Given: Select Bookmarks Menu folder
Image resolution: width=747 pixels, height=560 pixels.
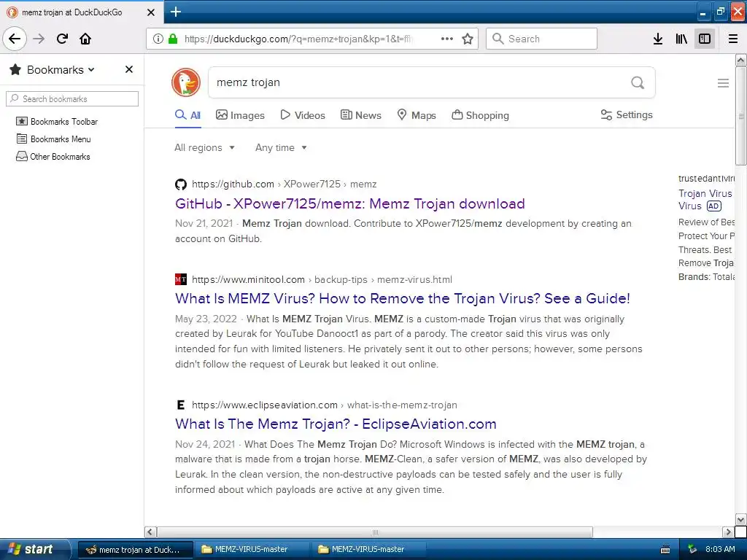Looking at the screenshot, I should coord(53,139).
